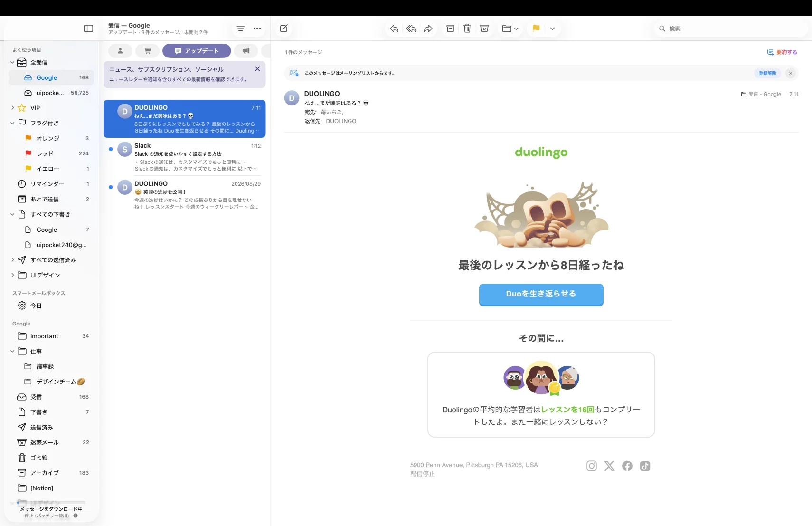Forward the selected message
The height and width of the screenshot is (526, 812).
click(428, 29)
